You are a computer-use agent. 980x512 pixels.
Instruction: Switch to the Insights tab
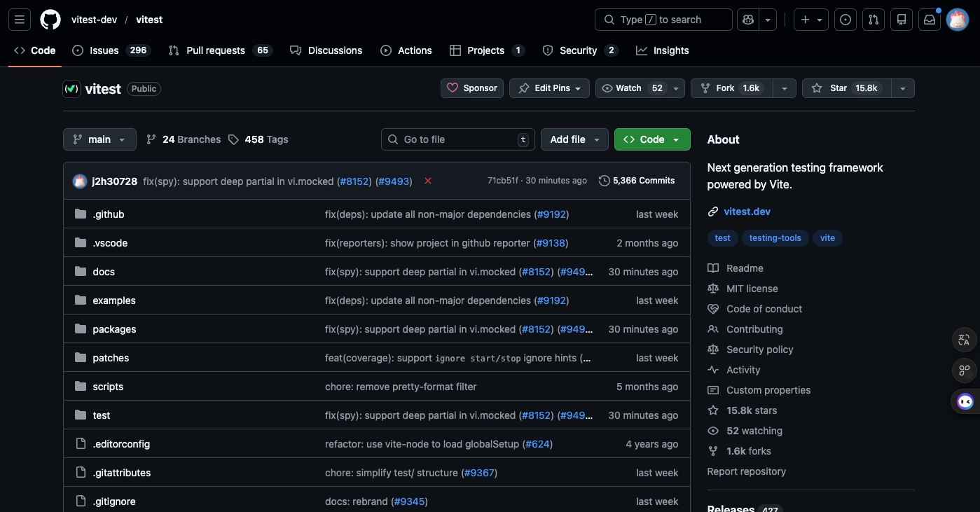pos(663,50)
